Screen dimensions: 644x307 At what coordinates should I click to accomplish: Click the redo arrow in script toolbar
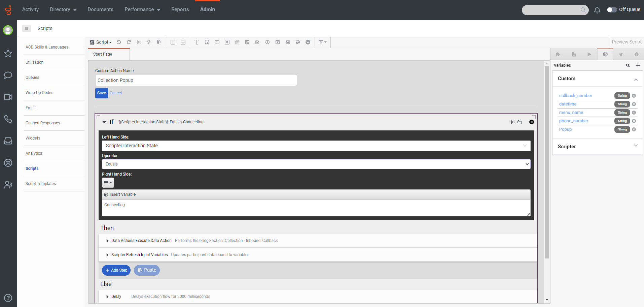point(129,42)
